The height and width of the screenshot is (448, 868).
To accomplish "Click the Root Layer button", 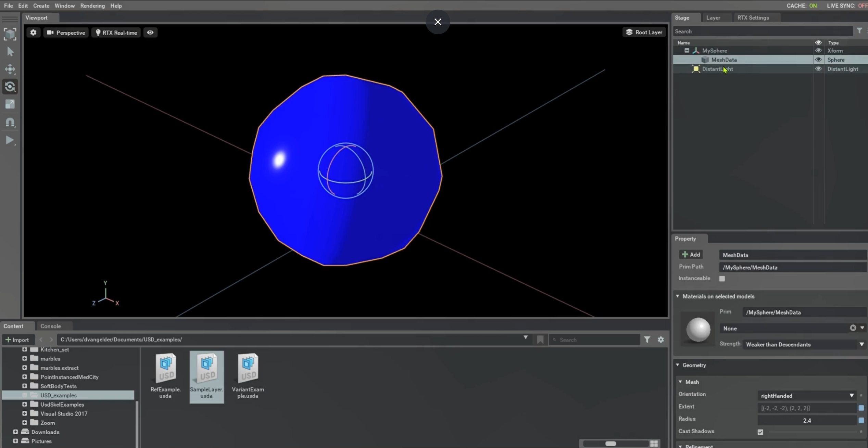I will [644, 32].
